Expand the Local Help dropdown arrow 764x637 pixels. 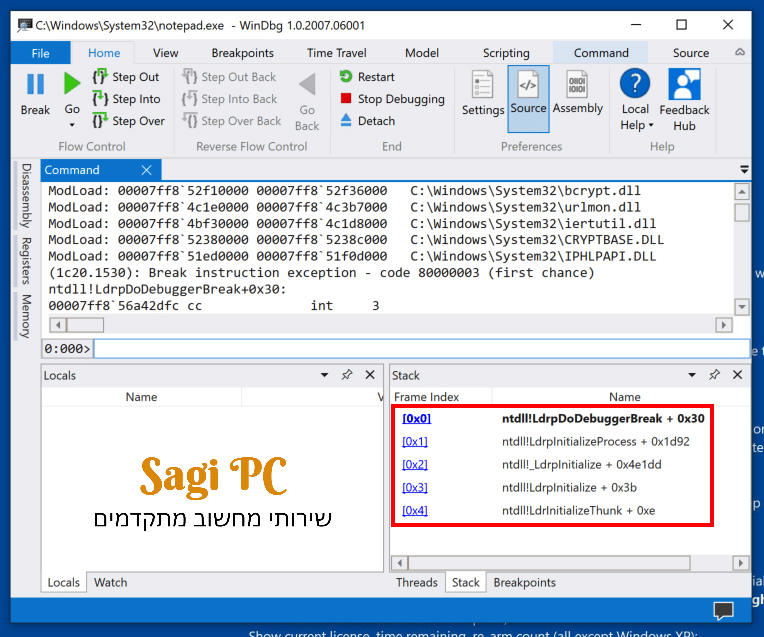(x=651, y=126)
